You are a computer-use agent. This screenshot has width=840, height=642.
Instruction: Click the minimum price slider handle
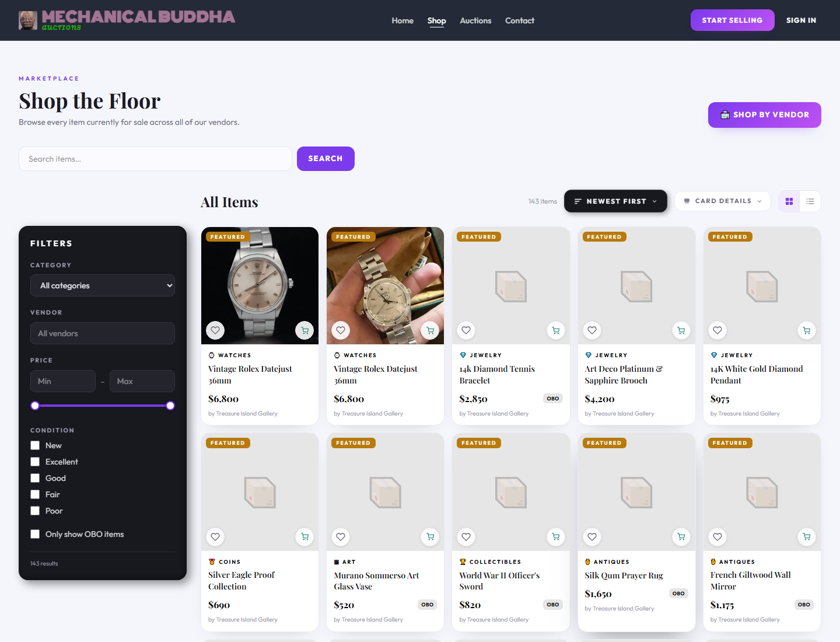[35, 406]
